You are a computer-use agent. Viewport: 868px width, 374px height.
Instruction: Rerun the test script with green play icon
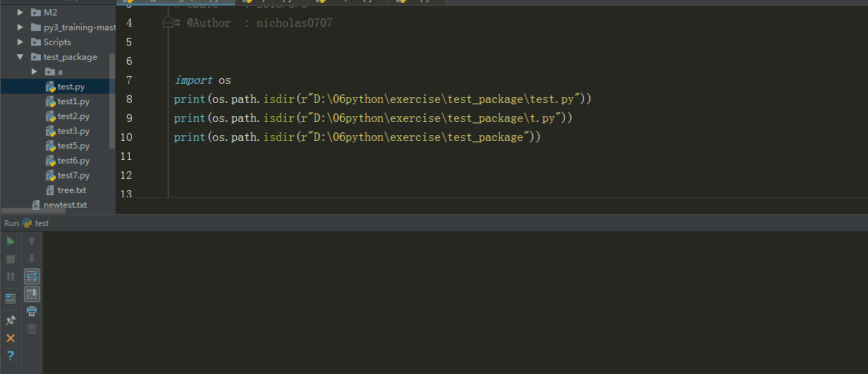[11, 241]
